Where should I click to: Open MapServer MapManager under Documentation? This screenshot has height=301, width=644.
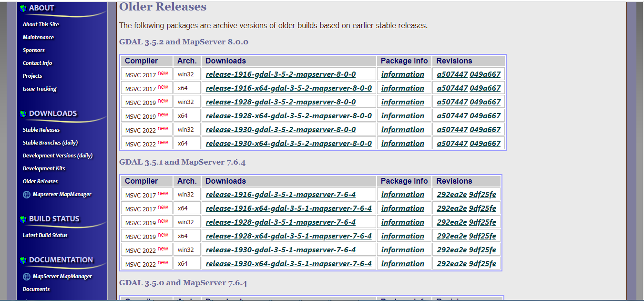(x=62, y=277)
